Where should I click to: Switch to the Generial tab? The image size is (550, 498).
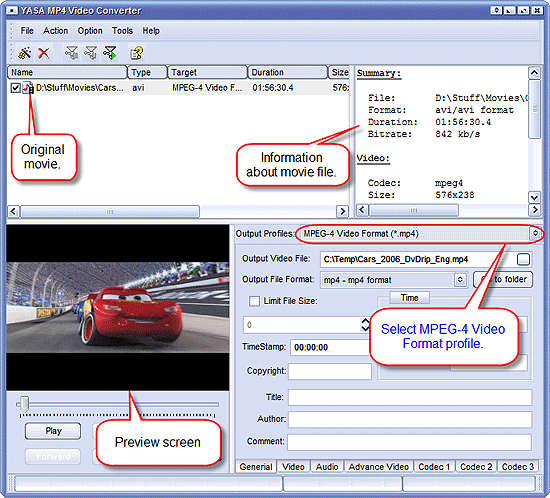[256, 467]
